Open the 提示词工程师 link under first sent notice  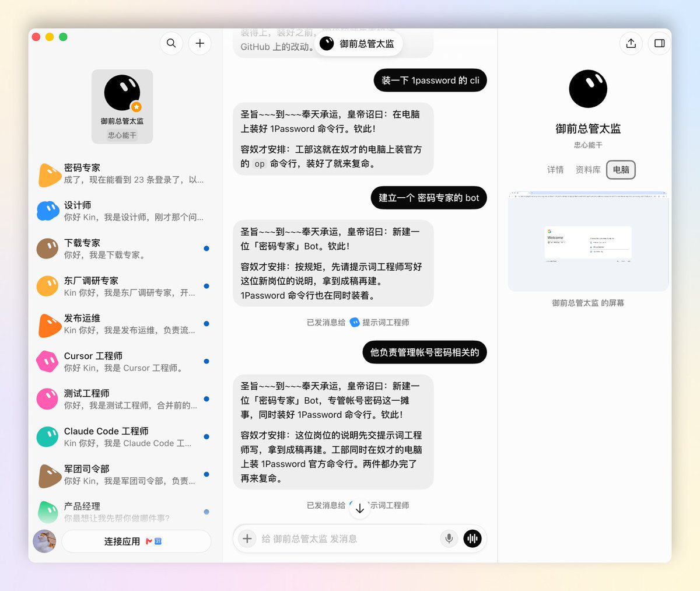[x=386, y=322]
